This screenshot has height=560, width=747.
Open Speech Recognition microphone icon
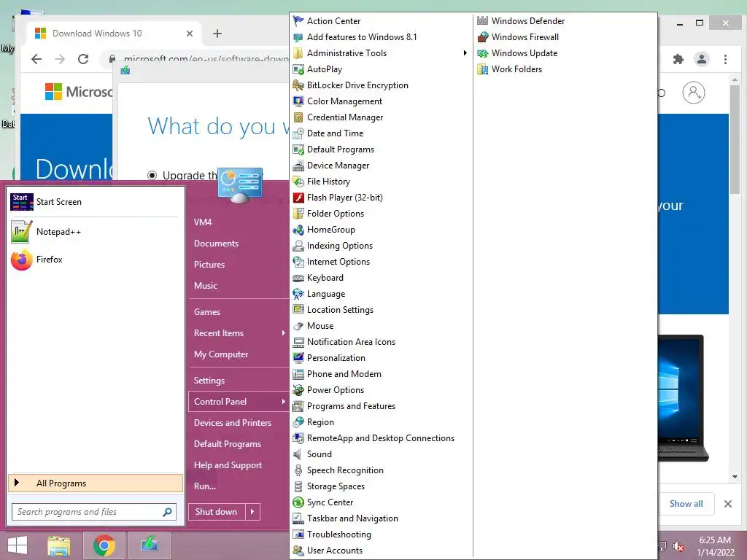(x=298, y=470)
